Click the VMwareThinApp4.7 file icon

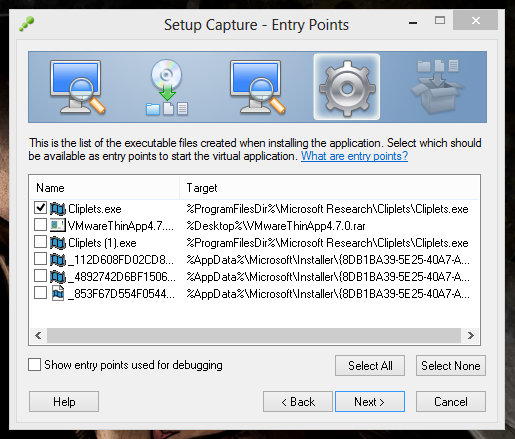[x=58, y=226]
